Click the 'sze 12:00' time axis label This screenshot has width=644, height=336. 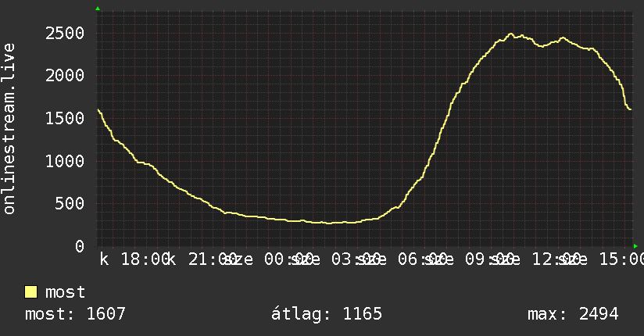[535, 259]
